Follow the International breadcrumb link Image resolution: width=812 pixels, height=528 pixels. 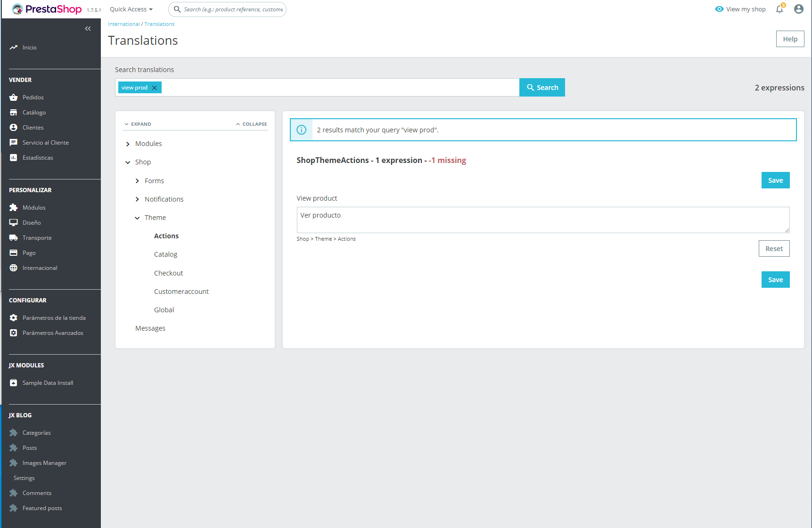tap(124, 24)
